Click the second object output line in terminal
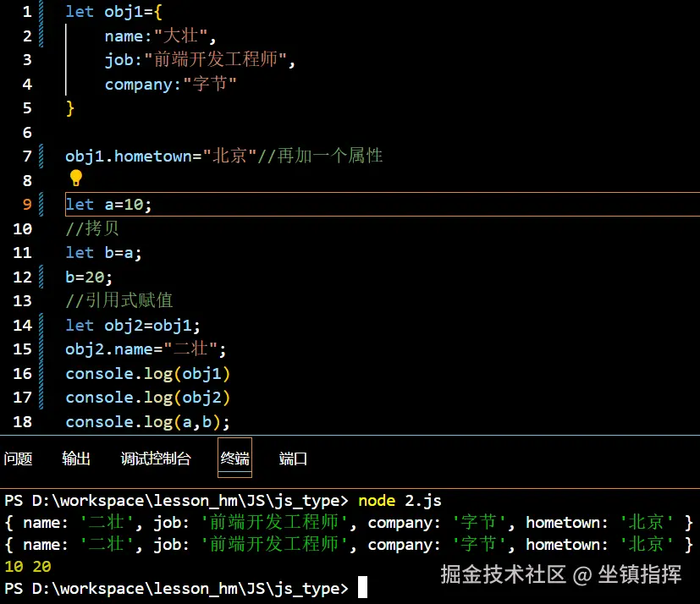Viewport: 700px width, 604px height. (x=349, y=545)
